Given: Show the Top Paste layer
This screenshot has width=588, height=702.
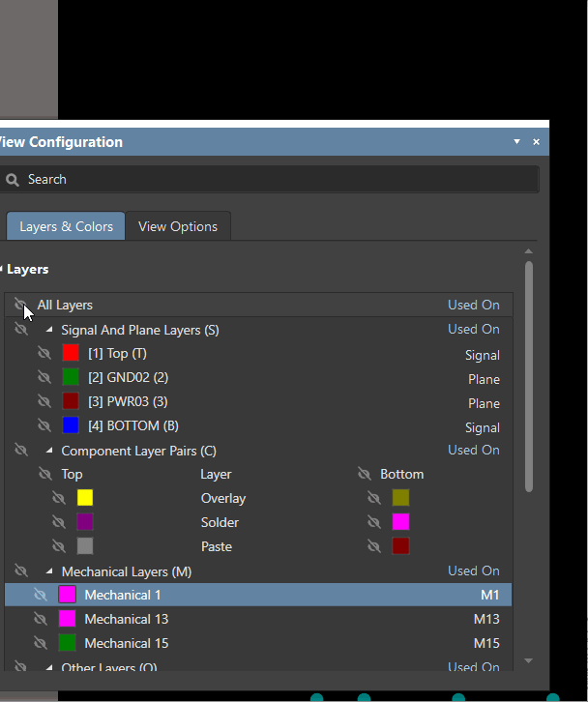Looking at the screenshot, I should tap(59, 546).
